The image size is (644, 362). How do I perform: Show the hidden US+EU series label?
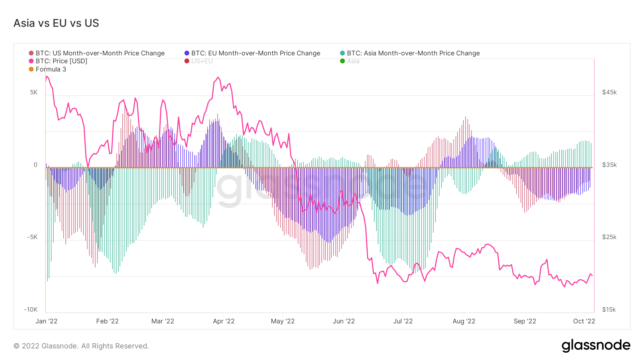click(202, 61)
